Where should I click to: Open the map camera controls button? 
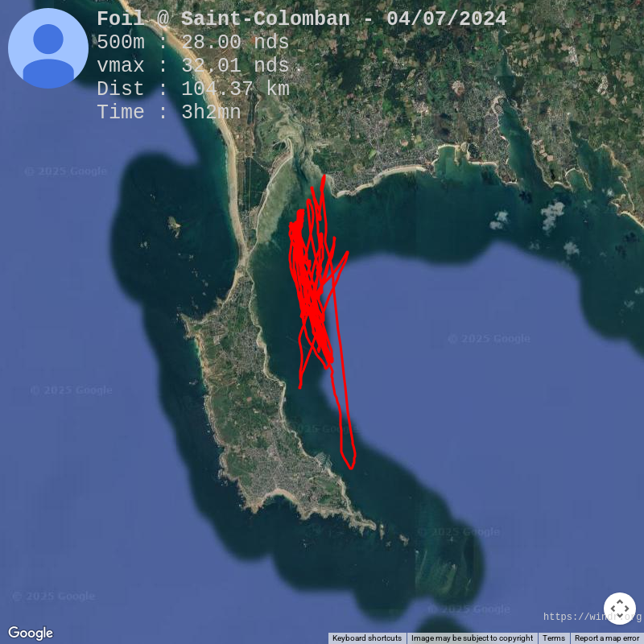(619, 609)
